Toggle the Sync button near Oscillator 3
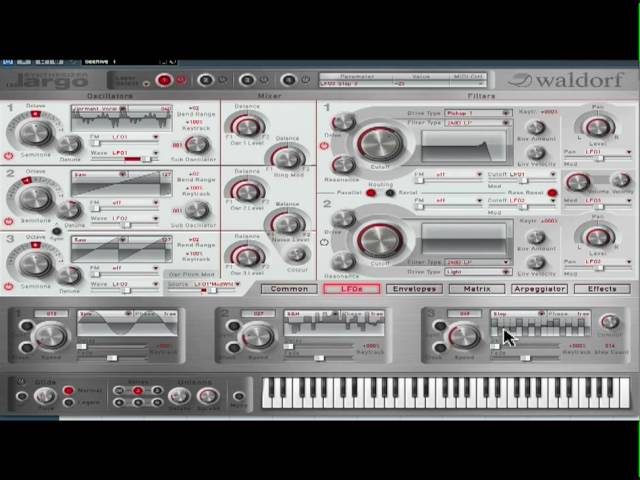The height and width of the screenshot is (480, 640). click(56, 231)
